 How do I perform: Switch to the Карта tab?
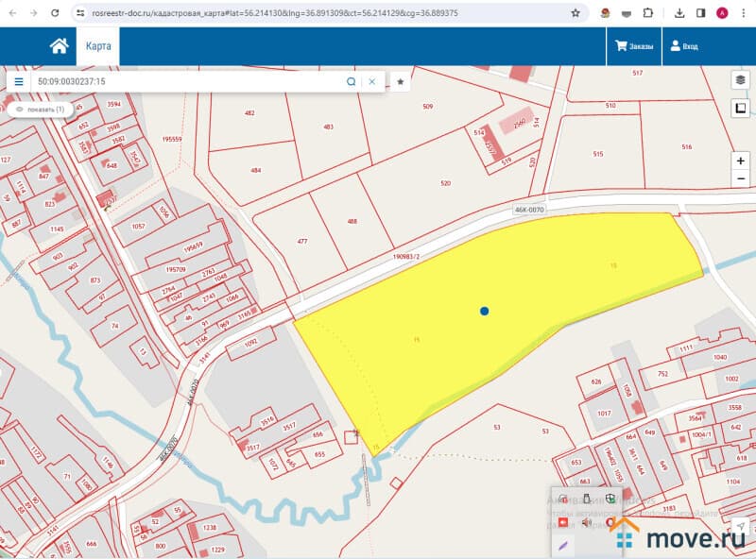[98, 45]
